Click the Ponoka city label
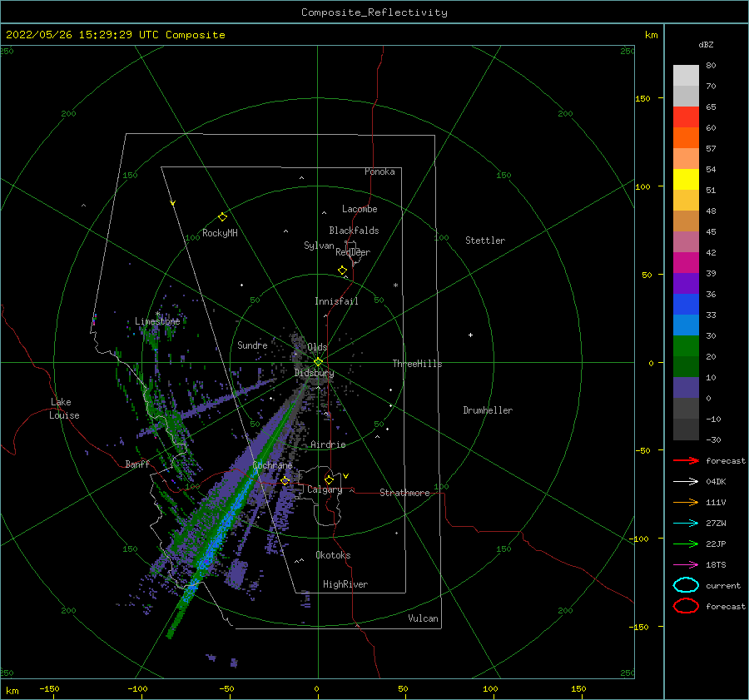The width and height of the screenshot is (749, 700). pyautogui.click(x=379, y=171)
